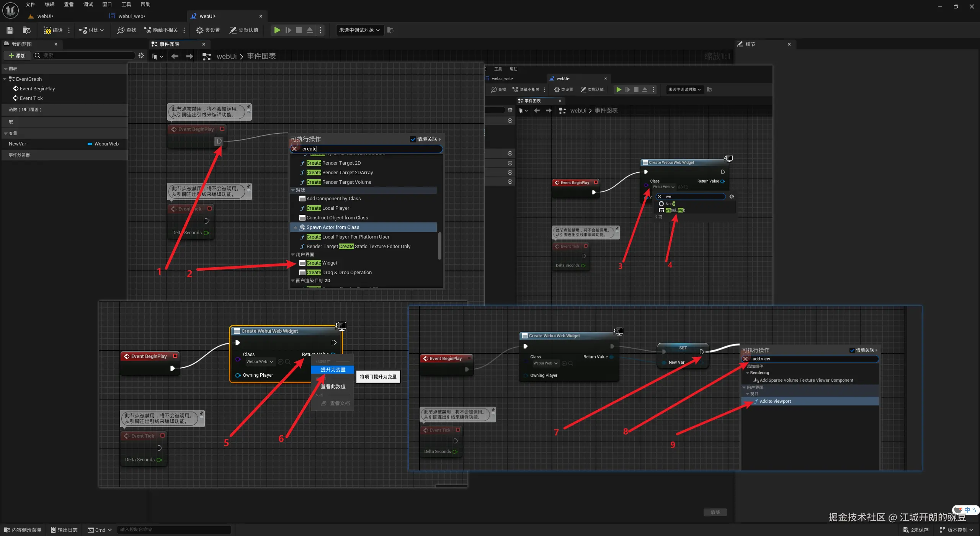Click the Save blueprint icon in toolbar

(x=10, y=30)
